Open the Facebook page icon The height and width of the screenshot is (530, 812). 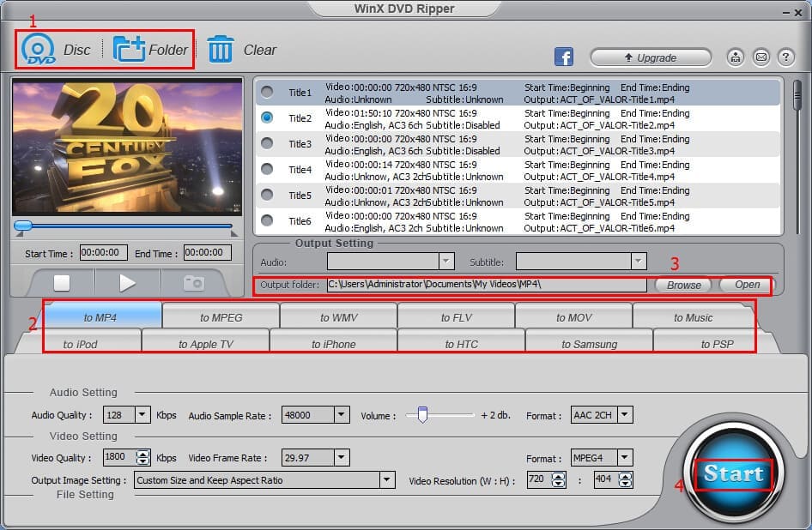click(563, 57)
